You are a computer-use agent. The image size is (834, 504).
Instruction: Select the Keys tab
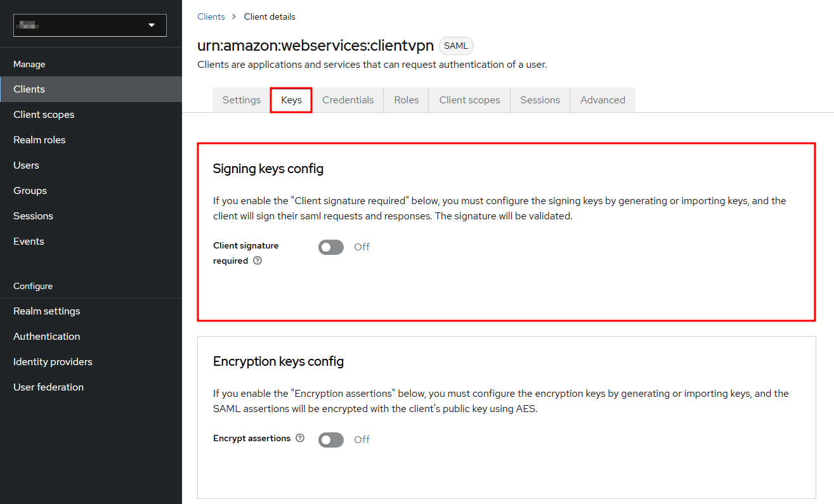(x=291, y=100)
